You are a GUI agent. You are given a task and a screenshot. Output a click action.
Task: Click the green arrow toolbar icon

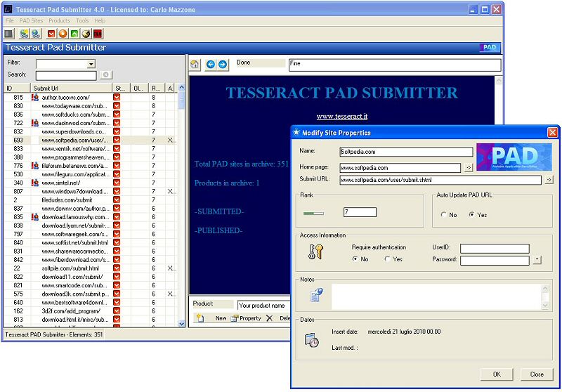point(74,34)
